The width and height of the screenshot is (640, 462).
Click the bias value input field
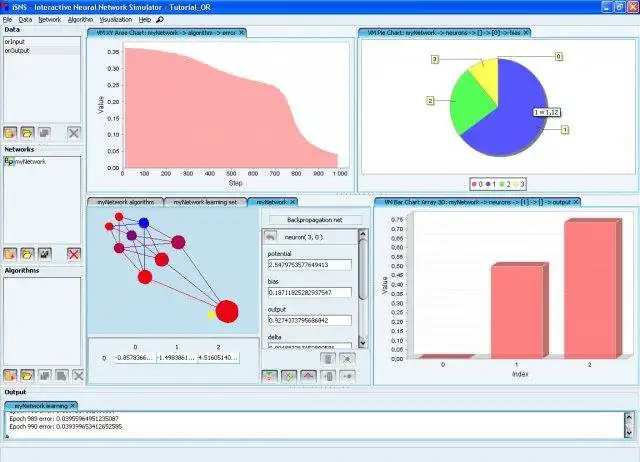(x=310, y=293)
